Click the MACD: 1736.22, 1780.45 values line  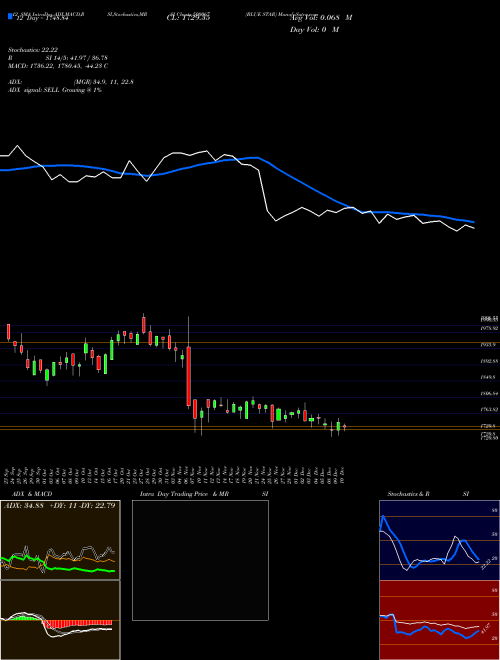(58, 66)
